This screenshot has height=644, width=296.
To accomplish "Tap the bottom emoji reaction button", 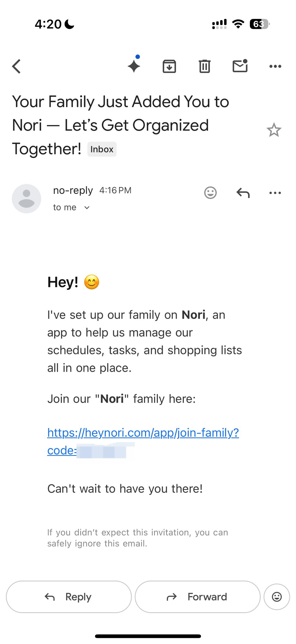I will pyautogui.click(x=277, y=597).
